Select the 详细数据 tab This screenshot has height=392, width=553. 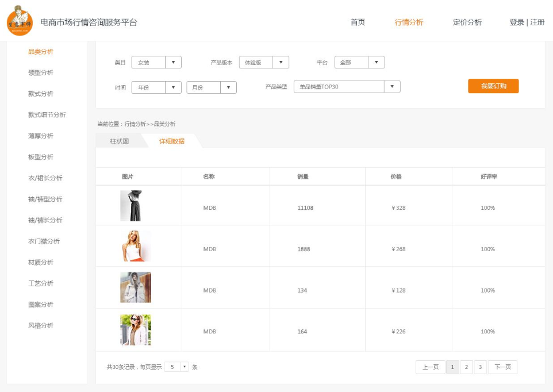(x=172, y=141)
